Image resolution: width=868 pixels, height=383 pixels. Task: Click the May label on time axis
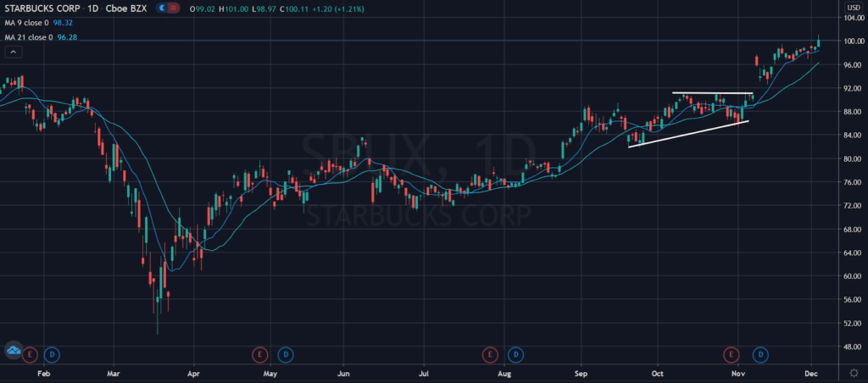tap(270, 373)
